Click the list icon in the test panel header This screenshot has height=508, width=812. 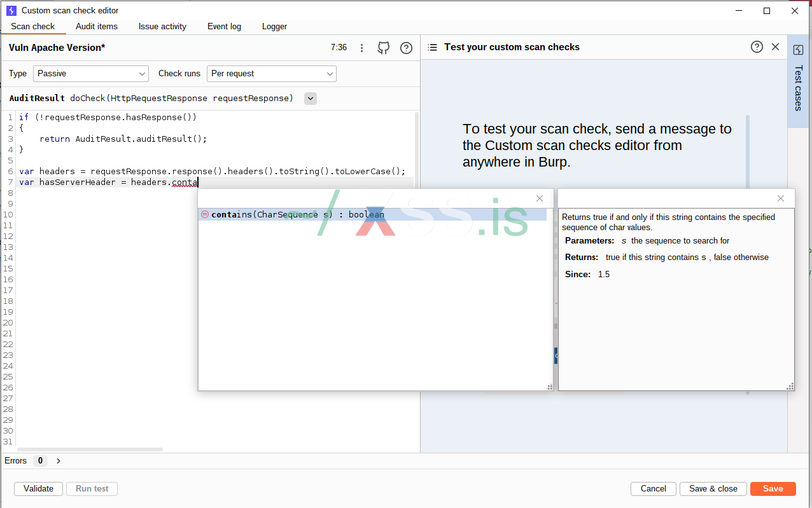click(432, 47)
